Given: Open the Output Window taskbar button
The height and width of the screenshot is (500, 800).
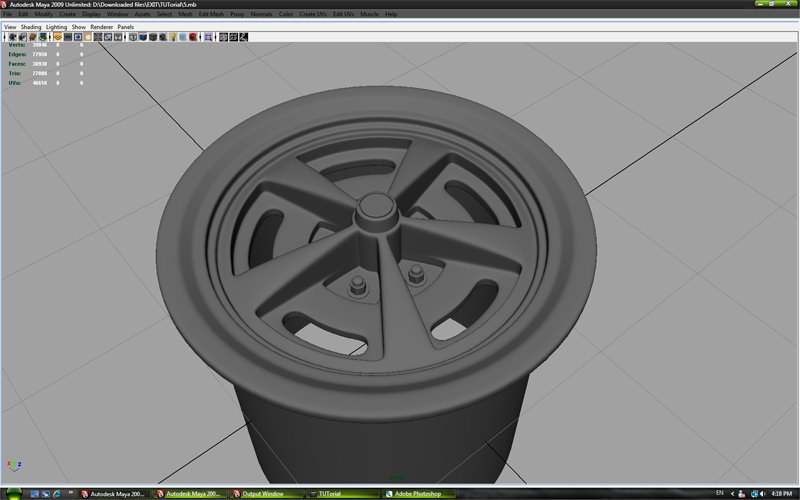Looking at the screenshot, I should tap(263, 493).
